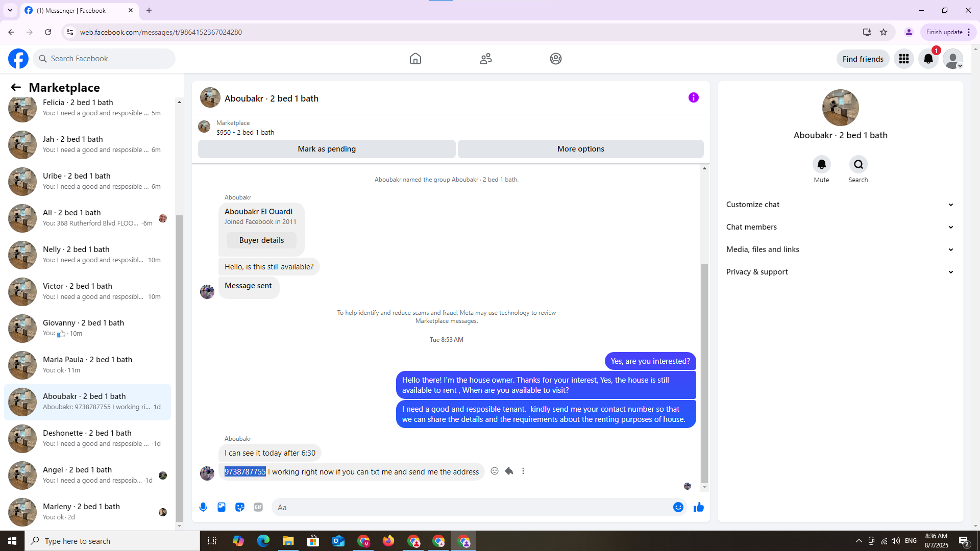Show hidden system tray icons
Screen dimensions: 980x551
[859, 541]
